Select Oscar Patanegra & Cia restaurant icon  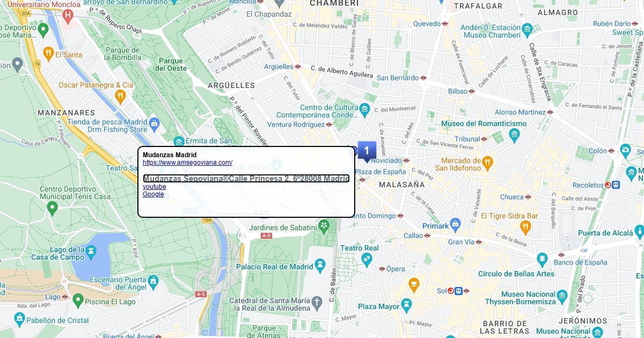pos(120,95)
